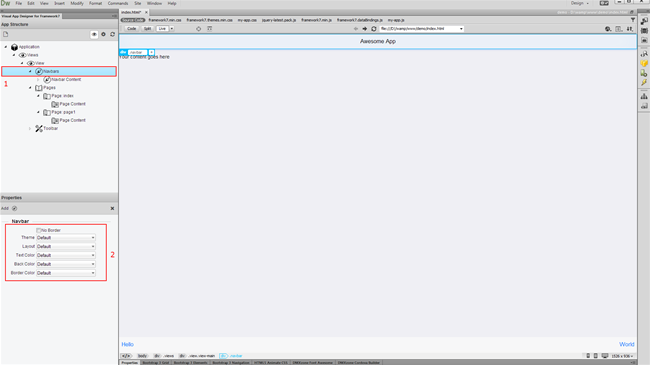Open the Back Color dropdown
650x365 pixels.
[66, 264]
